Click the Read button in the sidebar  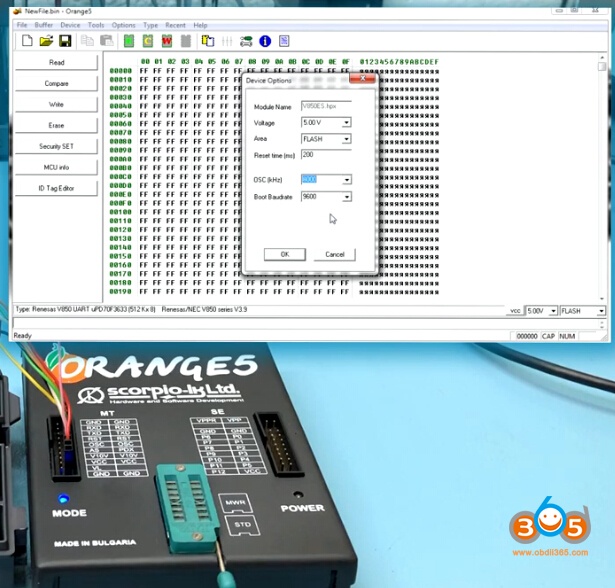point(56,62)
